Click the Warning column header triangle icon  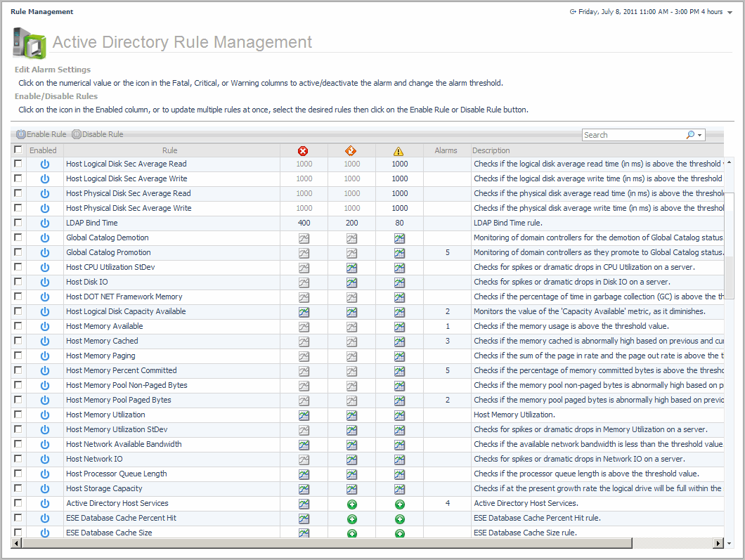click(x=399, y=150)
